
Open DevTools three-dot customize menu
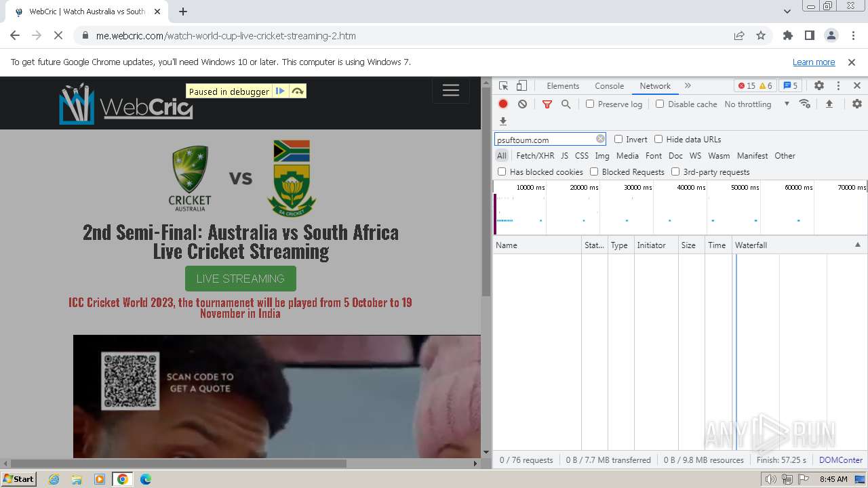point(838,86)
